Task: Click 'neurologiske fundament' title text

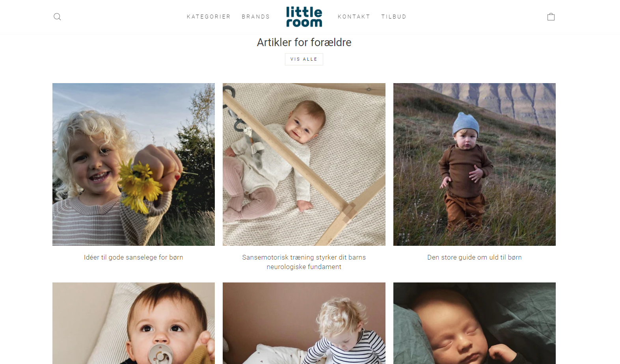Action: tap(304, 267)
